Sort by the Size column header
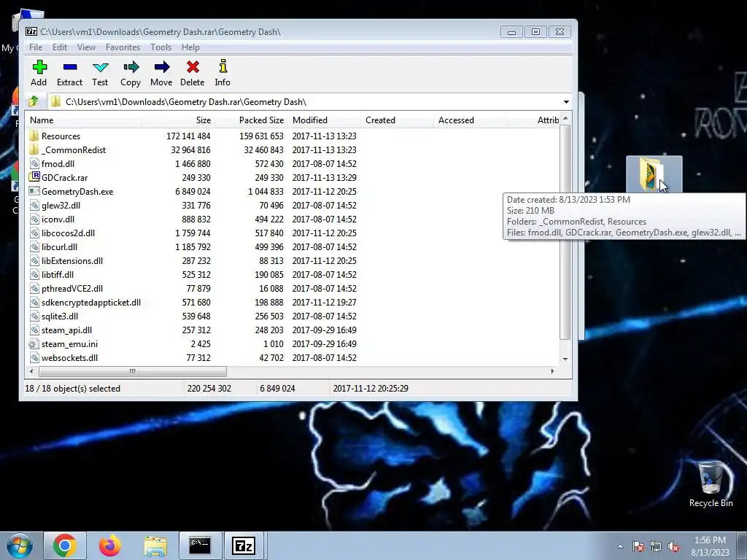Image resolution: width=747 pixels, height=560 pixels. [x=178, y=120]
